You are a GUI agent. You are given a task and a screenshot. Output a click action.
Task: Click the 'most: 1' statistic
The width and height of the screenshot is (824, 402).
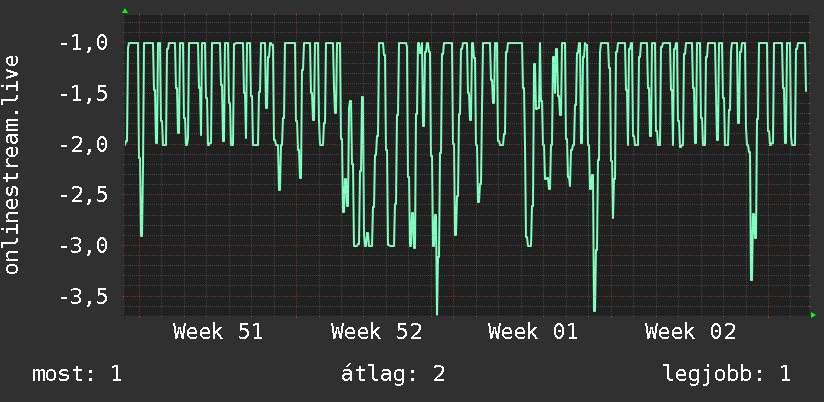click(77, 374)
